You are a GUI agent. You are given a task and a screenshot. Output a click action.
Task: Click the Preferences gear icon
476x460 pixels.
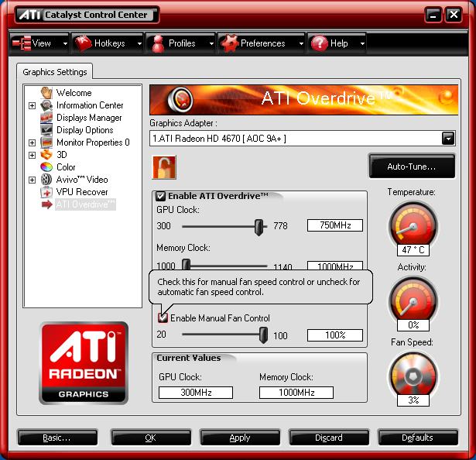[x=230, y=43]
